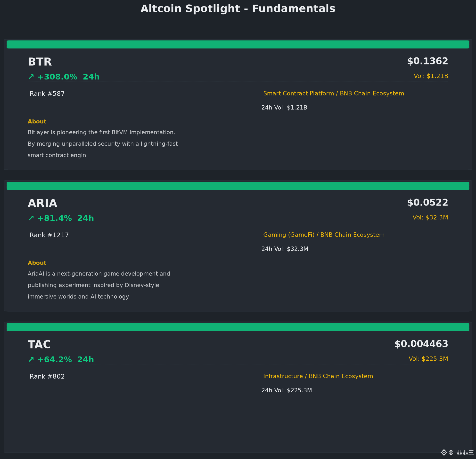
Task: Click the Binance logo icon in watermark
Action: (x=444, y=452)
